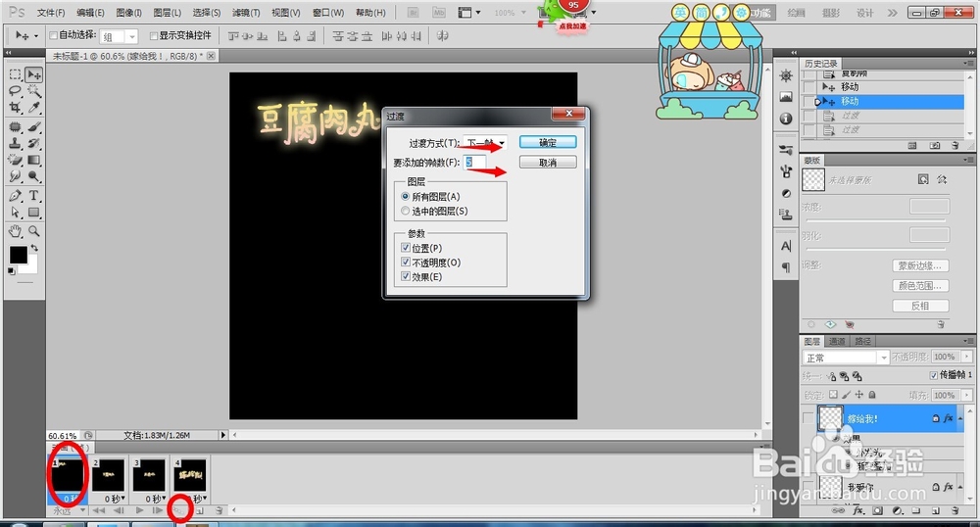Image resolution: width=980 pixels, height=527 pixels.
Task: Open the 图像(I) menu
Action: (128, 13)
